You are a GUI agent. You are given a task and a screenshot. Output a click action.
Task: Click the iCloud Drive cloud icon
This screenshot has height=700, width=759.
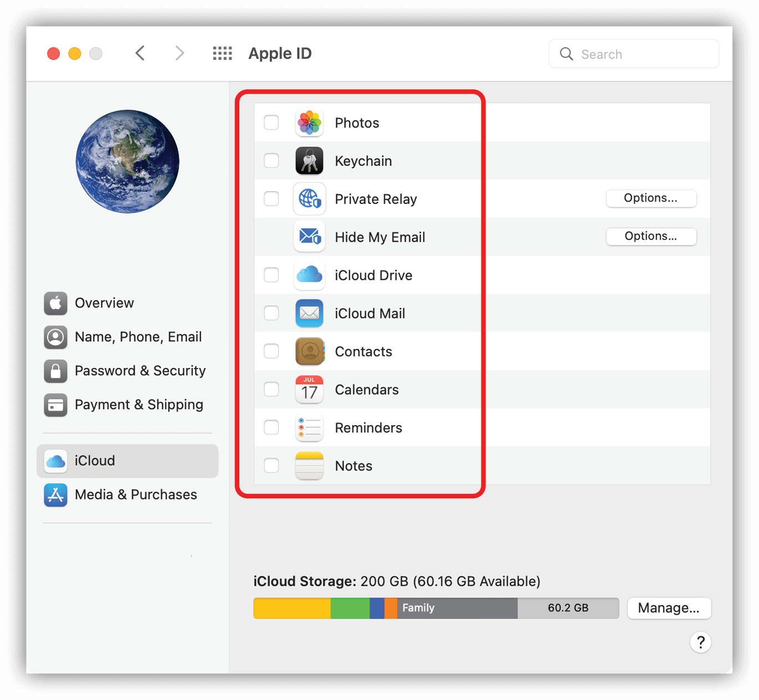coord(309,275)
